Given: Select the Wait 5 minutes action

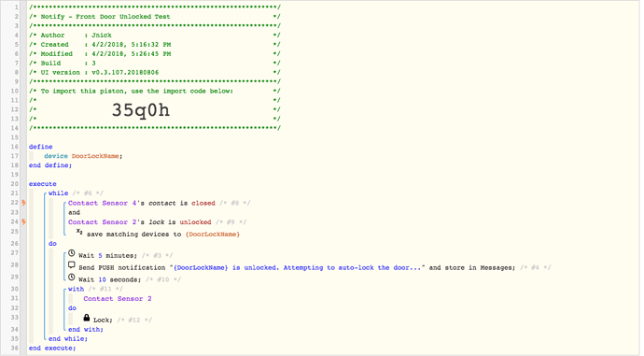Looking at the screenshot, I should (107, 256).
